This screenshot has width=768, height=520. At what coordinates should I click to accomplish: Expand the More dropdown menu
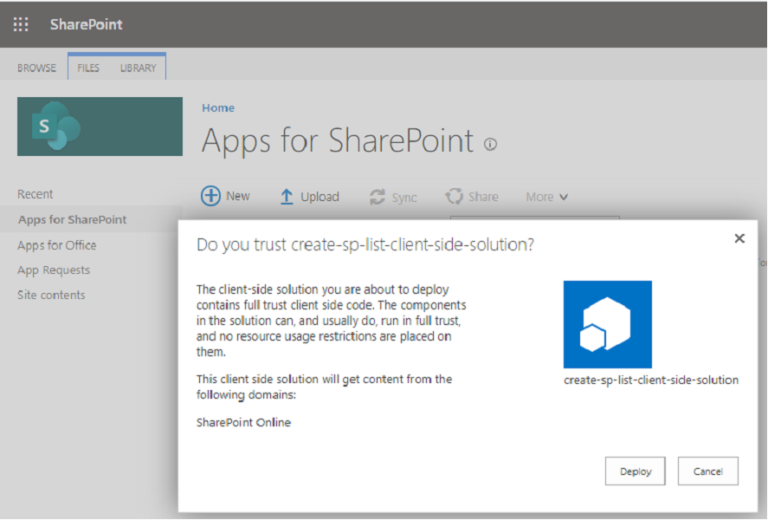[x=547, y=197]
